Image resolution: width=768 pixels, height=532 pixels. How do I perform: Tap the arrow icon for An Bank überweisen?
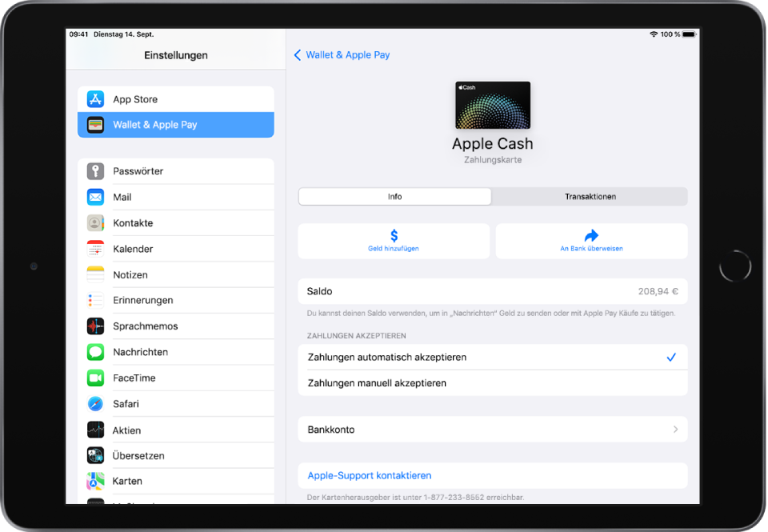click(x=591, y=236)
